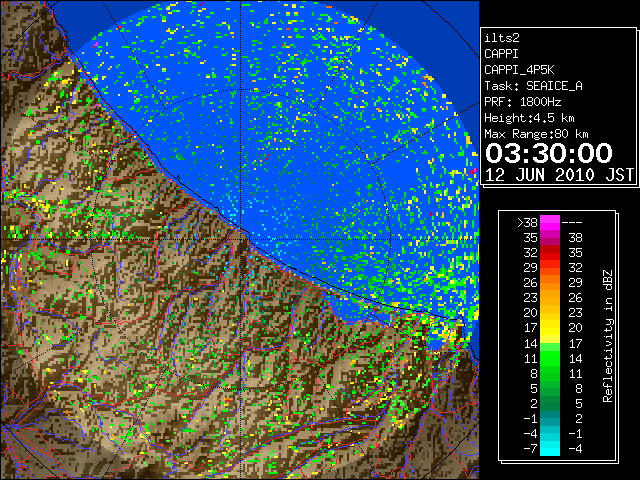Click the '38' label in legend's right column

click(576, 238)
